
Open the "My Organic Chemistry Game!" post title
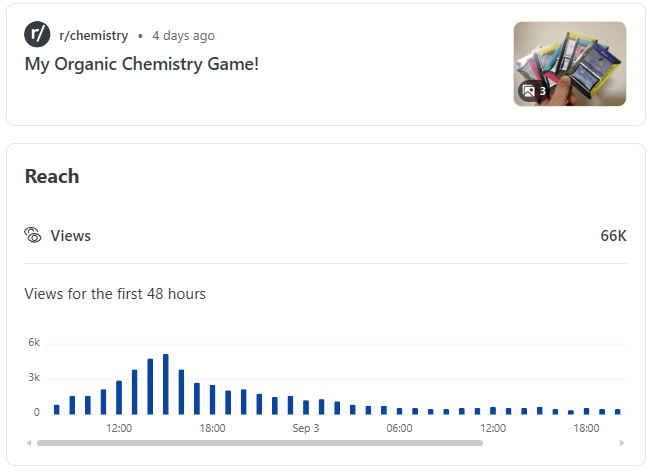tap(141, 62)
